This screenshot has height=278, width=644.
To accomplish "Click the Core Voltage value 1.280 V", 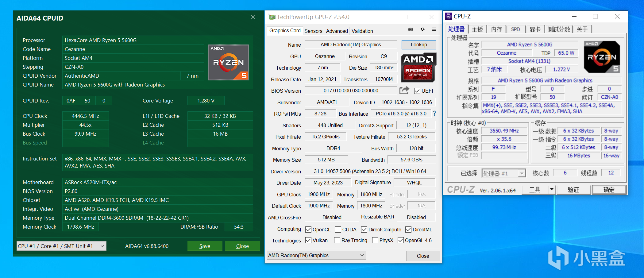I will [x=206, y=101].
